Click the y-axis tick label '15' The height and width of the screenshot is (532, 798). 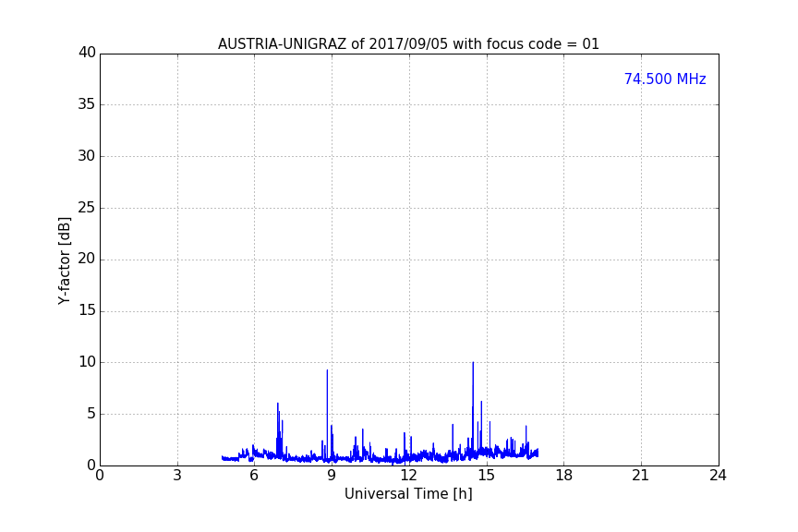pyautogui.click(x=87, y=310)
